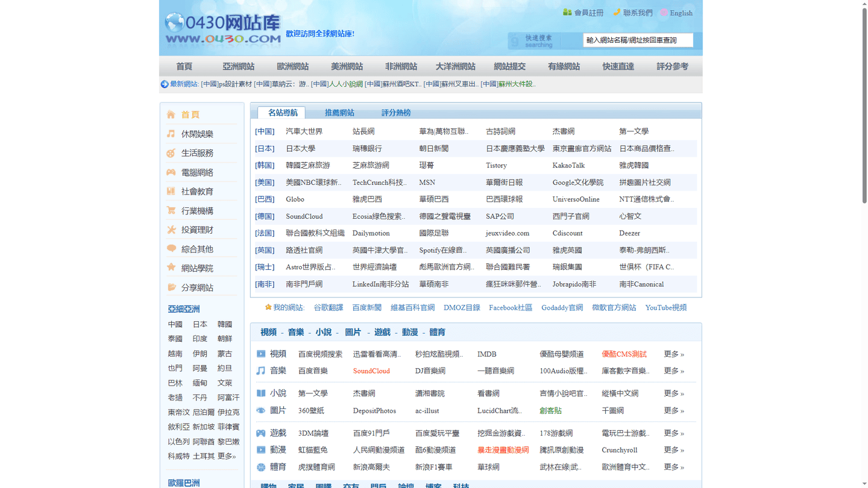Expand 更多 in the 小說 row
The image size is (868, 488).
pos(674,393)
